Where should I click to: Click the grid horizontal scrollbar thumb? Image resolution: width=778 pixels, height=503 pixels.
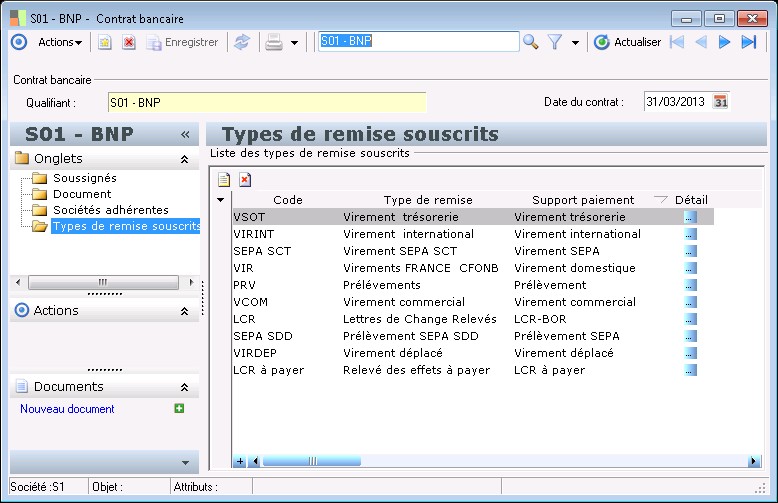pos(312,461)
